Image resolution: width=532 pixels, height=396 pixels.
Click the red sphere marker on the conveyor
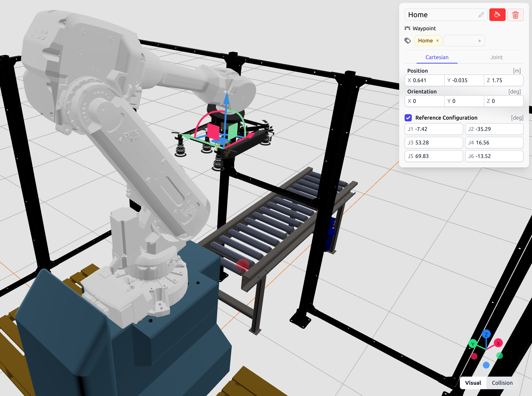tap(242, 265)
